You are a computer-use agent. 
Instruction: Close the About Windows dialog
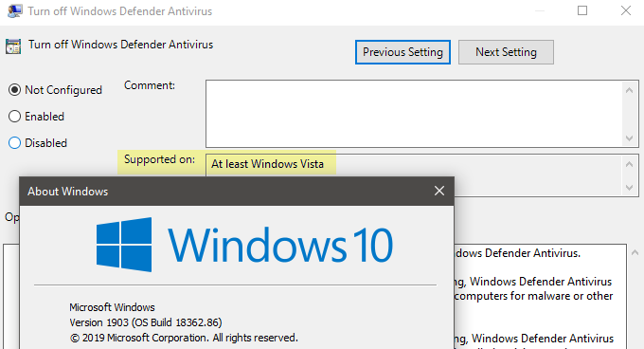pyautogui.click(x=439, y=191)
